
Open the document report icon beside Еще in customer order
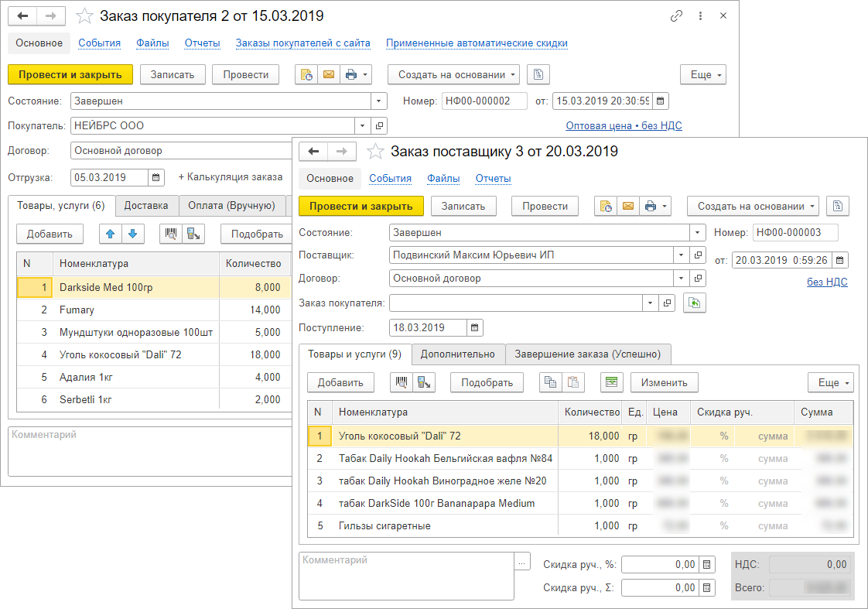point(538,75)
